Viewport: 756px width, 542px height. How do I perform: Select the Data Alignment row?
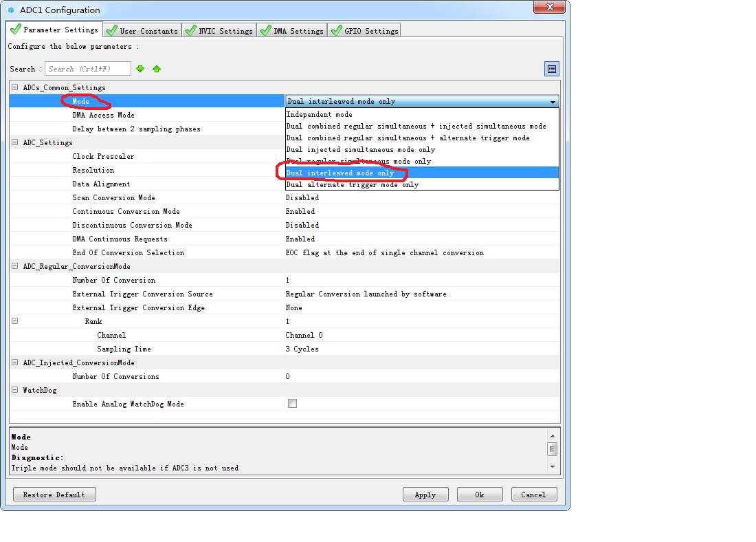(x=147, y=184)
